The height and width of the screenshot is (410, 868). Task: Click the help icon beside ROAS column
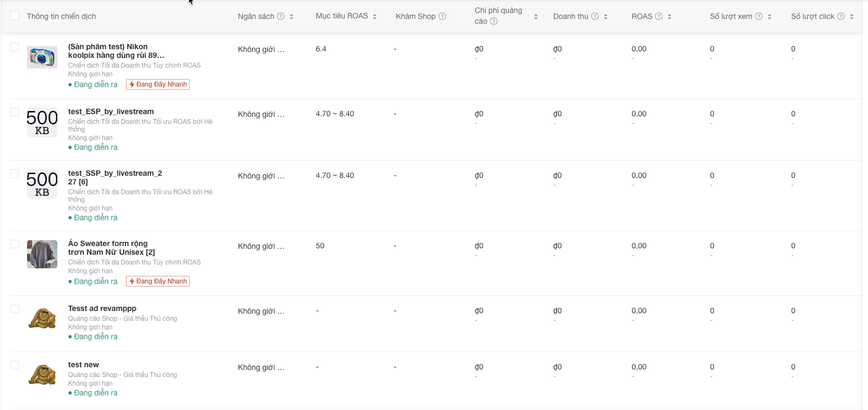click(x=659, y=16)
